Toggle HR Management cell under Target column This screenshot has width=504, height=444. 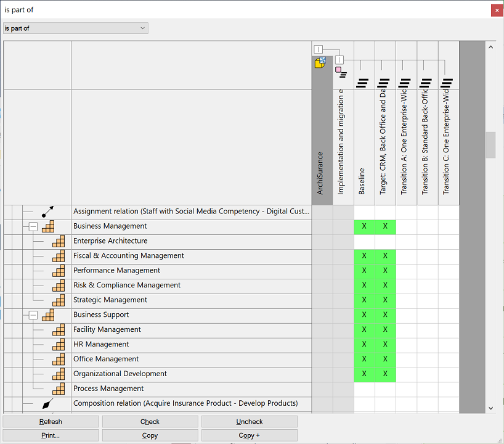point(385,345)
